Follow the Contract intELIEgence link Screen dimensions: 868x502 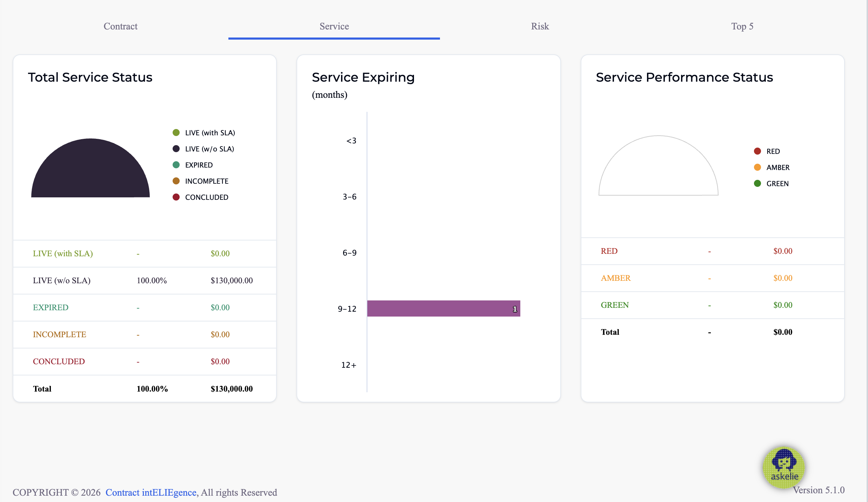coord(151,493)
